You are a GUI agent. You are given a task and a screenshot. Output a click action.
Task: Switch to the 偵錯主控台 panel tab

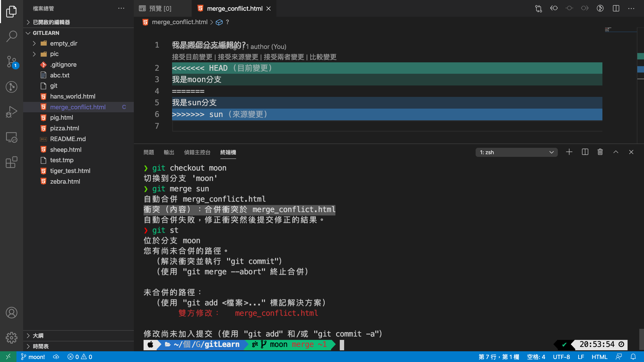point(197,152)
